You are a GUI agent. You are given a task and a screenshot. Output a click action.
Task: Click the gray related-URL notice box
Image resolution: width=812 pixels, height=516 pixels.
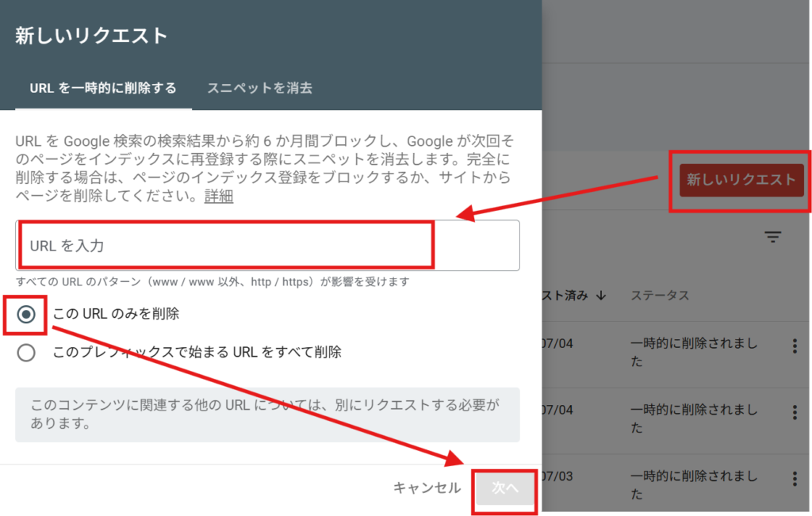pyautogui.click(x=267, y=415)
